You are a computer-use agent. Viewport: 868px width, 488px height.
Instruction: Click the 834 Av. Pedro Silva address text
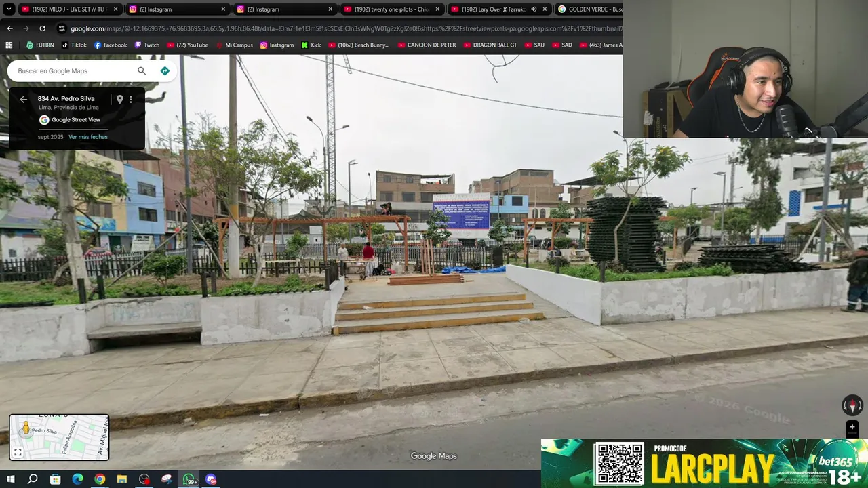[x=66, y=98]
